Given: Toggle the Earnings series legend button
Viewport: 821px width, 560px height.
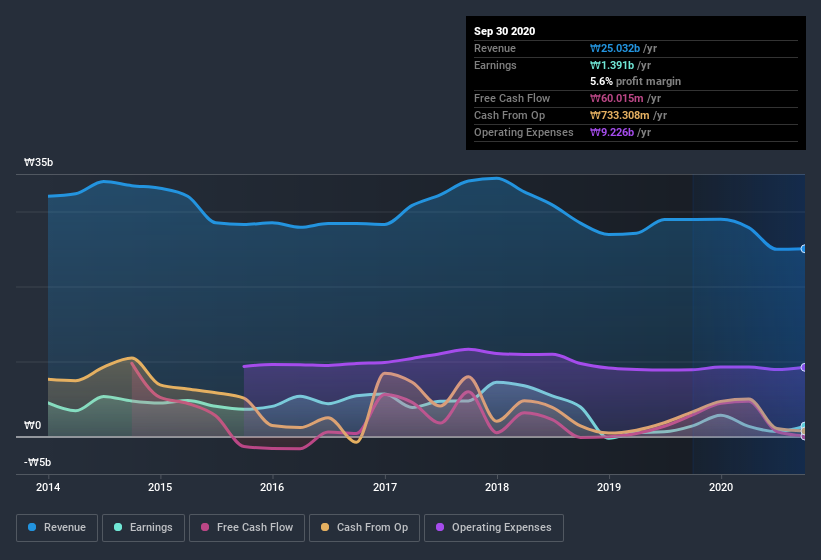Looking at the screenshot, I should pos(143,528).
